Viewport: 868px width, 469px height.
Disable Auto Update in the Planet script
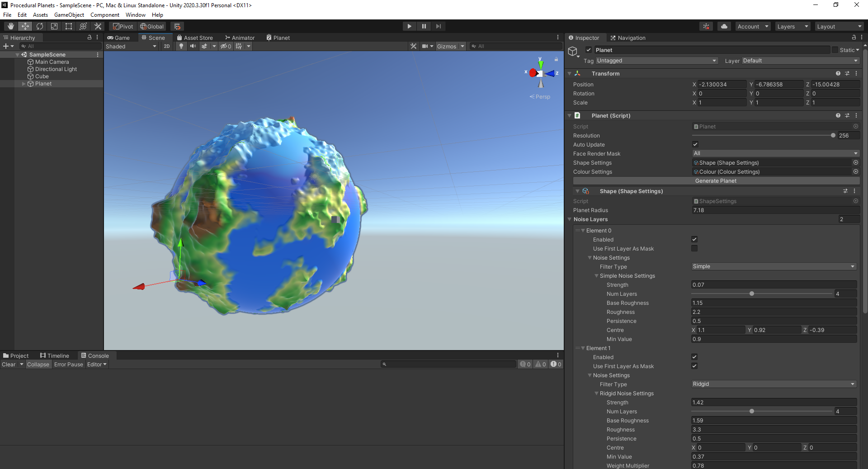(695, 144)
